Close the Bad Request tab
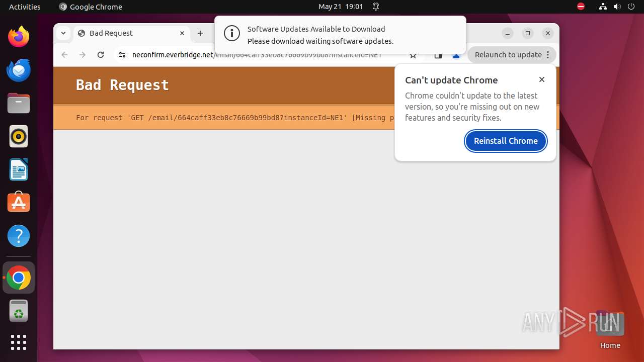 [x=182, y=33]
